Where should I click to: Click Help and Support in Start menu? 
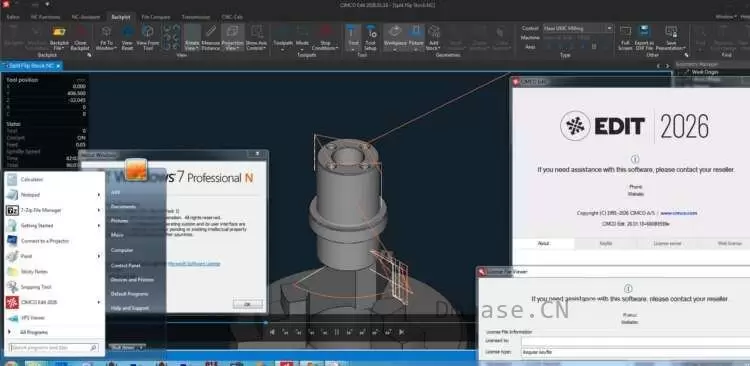130,308
